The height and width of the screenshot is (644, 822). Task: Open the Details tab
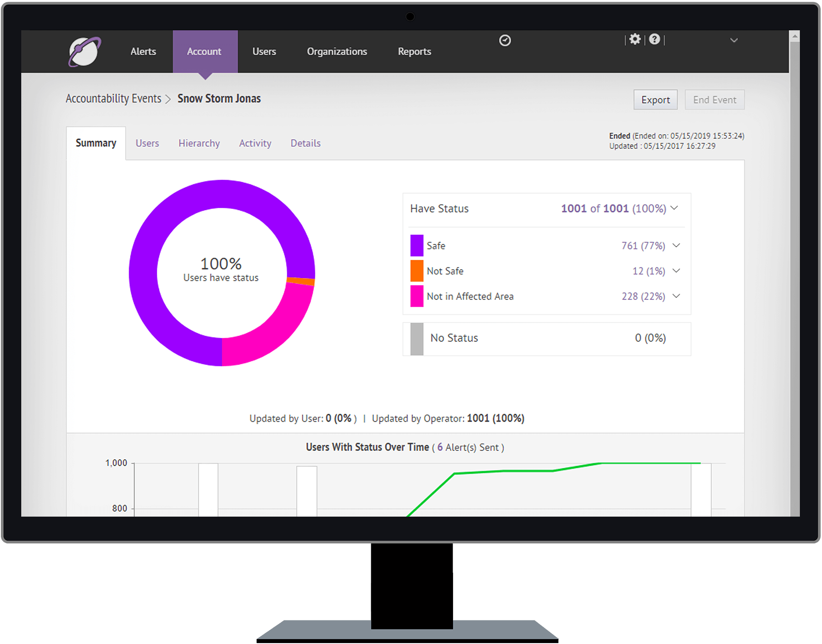coord(305,143)
